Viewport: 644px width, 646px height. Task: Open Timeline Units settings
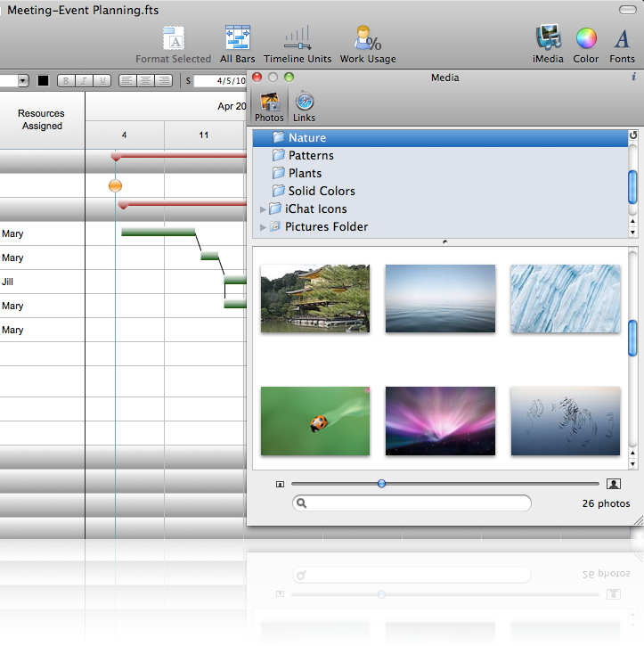click(x=297, y=40)
